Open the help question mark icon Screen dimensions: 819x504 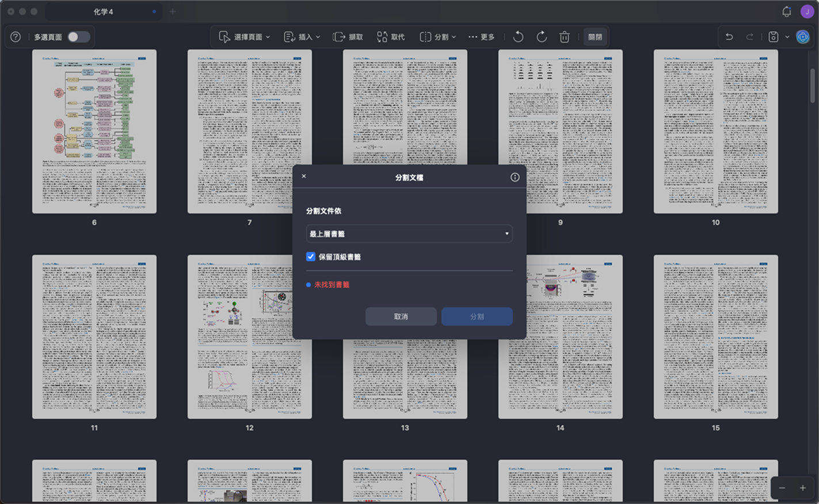tap(16, 37)
